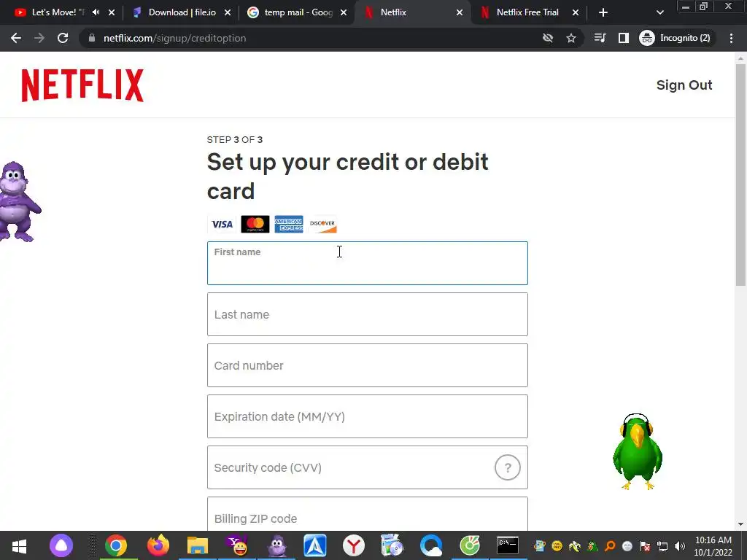The width and height of the screenshot is (747, 560).
Task: Click the page vertical scrollbar thumb
Action: click(740, 174)
